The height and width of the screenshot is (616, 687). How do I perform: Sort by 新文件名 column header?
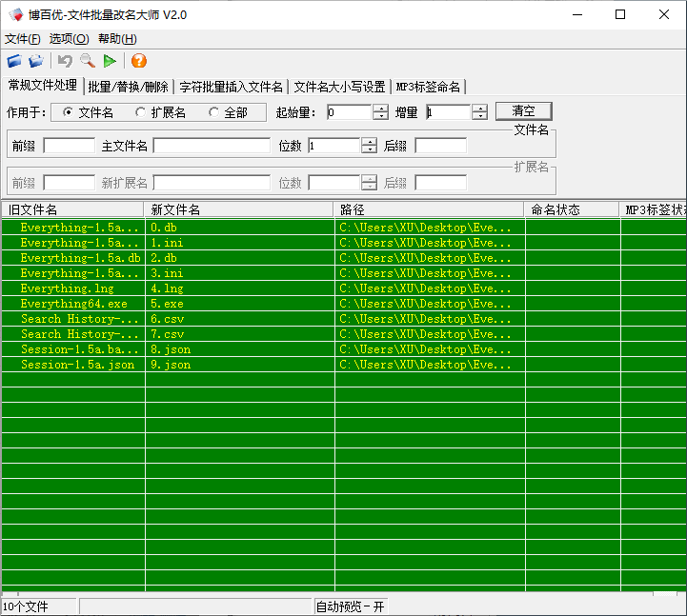(238, 209)
